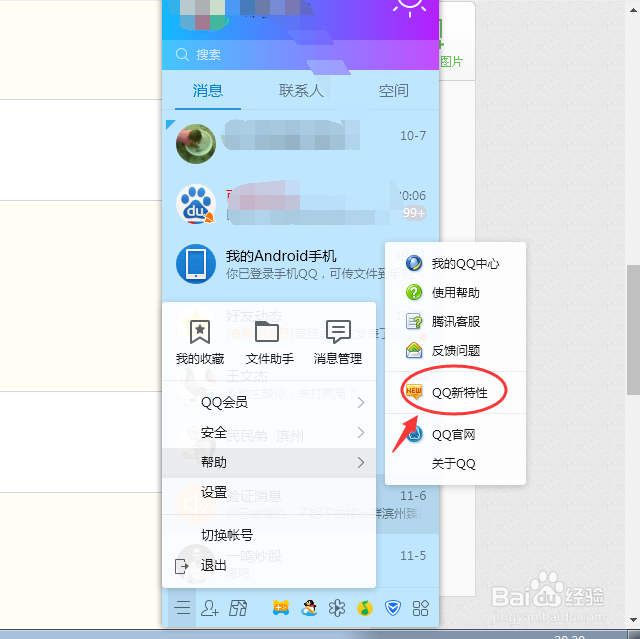Launch the QQ Games controller icon
Viewport: 640px width, 639px height.
(281, 608)
